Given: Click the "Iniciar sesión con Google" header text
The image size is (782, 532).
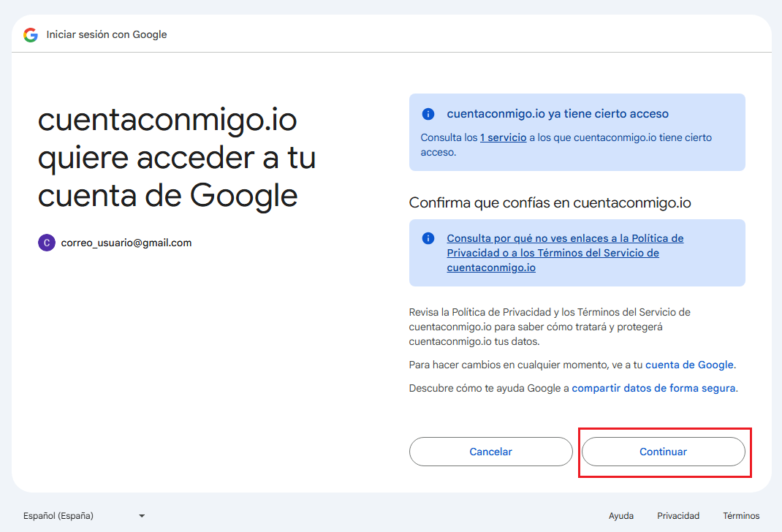Looking at the screenshot, I should pyautogui.click(x=106, y=34).
